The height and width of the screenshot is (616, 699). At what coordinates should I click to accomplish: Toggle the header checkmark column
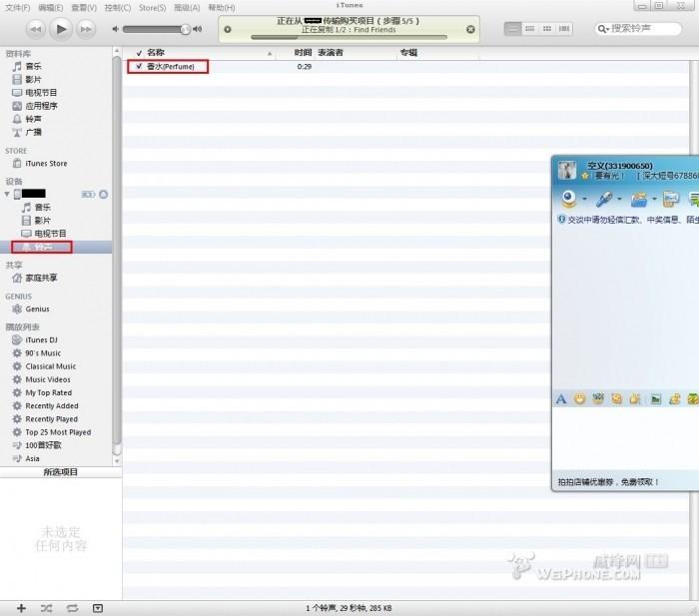coord(139,53)
